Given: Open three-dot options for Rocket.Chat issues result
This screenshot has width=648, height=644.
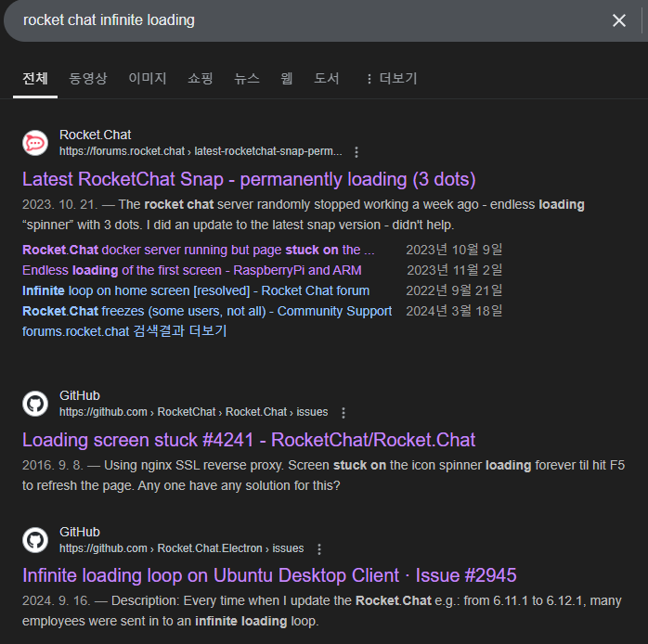Looking at the screenshot, I should (343, 413).
